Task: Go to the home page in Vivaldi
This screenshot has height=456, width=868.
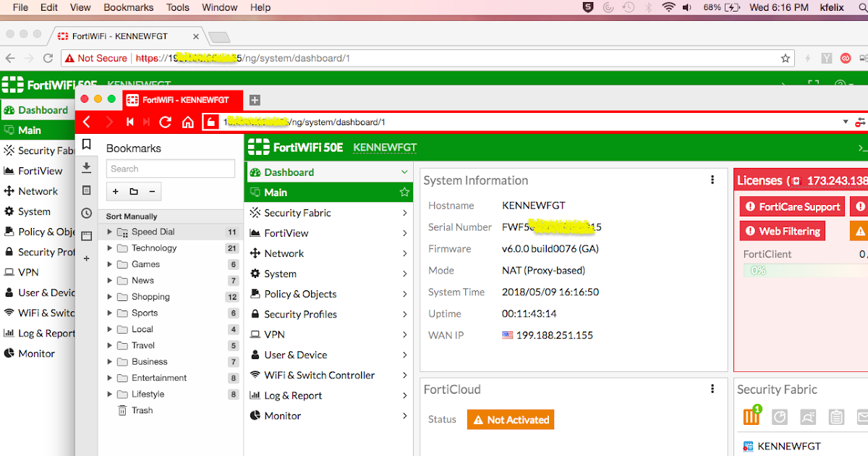Action: (187, 122)
